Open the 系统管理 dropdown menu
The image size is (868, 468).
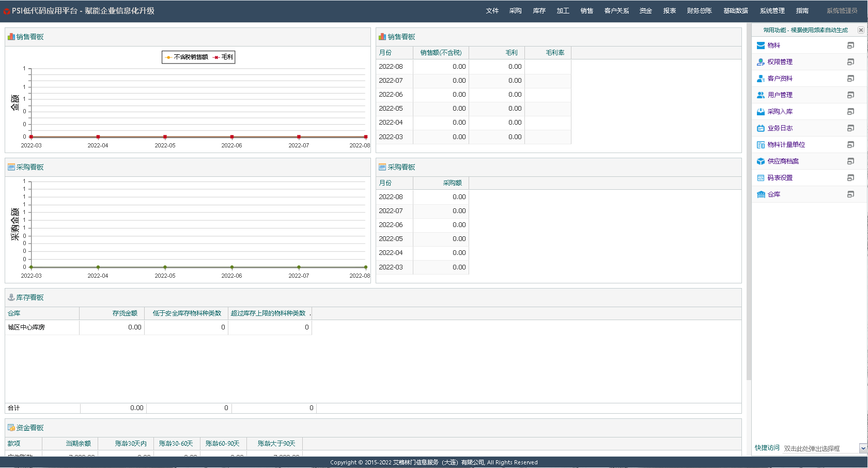pyautogui.click(x=772, y=11)
